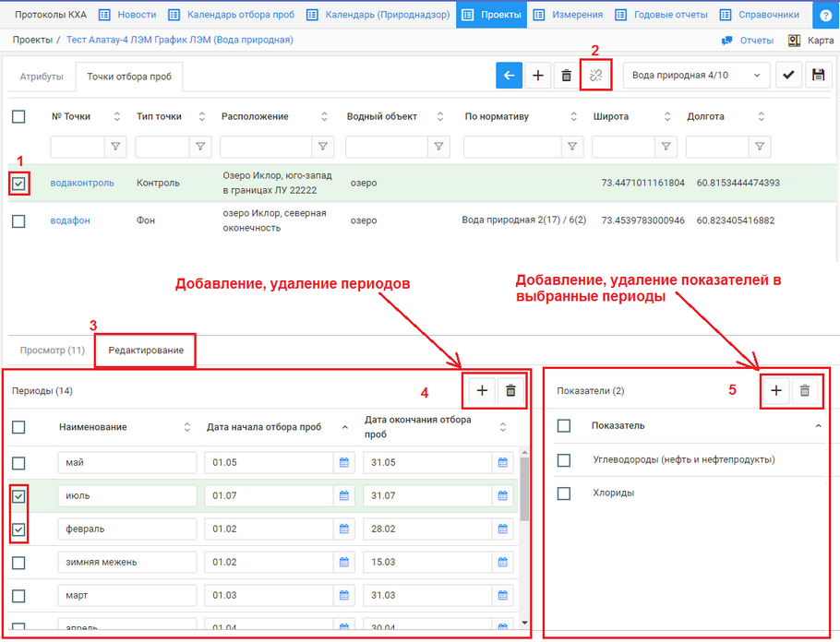This screenshot has width=840, height=642.
Task: Click the checkmark confirm icon in toolbar
Action: (787, 76)
